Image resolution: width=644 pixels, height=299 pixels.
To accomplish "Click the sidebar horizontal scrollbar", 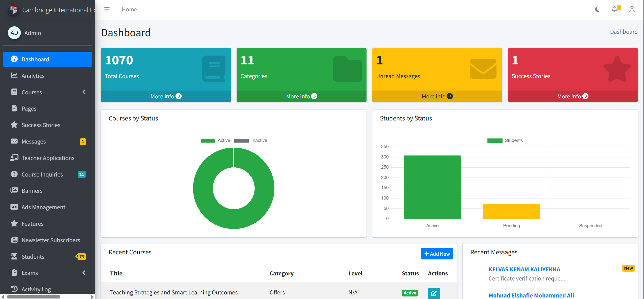I will click(33, 297).
